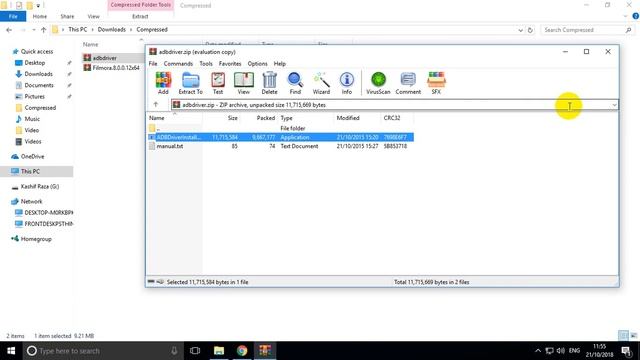Click the Find magnifier icon

click(295, 83)
